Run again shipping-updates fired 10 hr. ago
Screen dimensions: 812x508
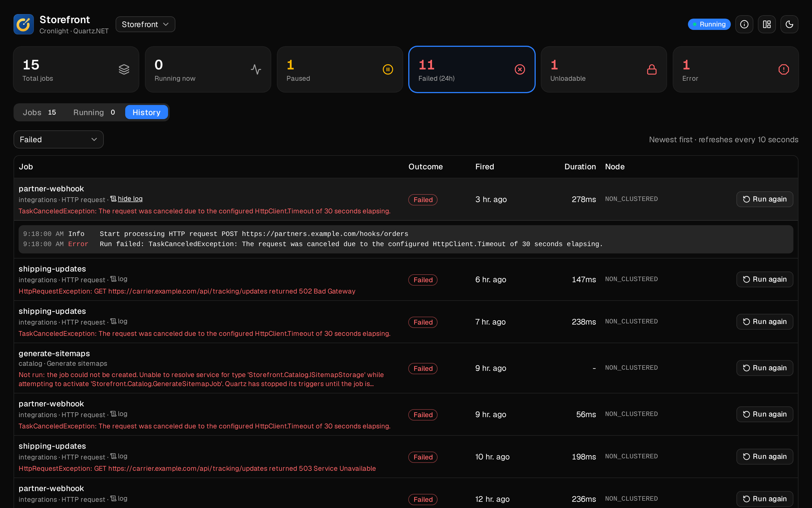coord(765,457)
